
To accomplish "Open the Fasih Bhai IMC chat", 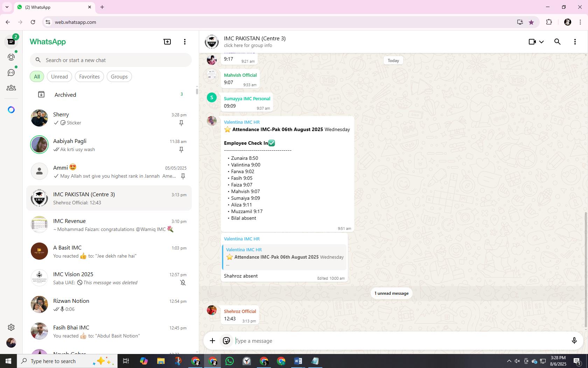I will pyautogui.click(x=109, y=331).
